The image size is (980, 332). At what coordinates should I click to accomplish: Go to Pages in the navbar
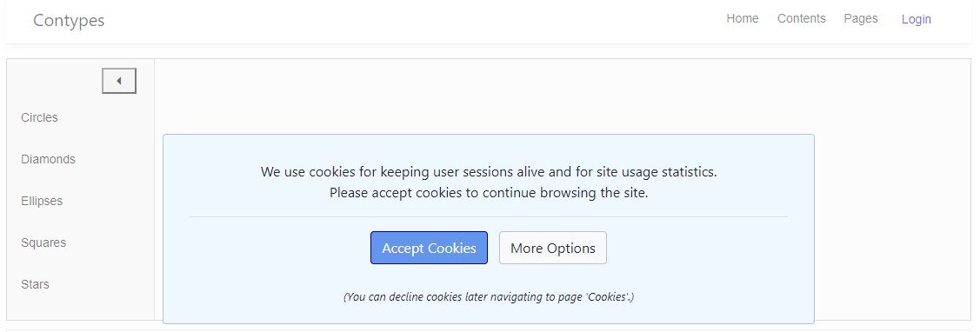861,19
